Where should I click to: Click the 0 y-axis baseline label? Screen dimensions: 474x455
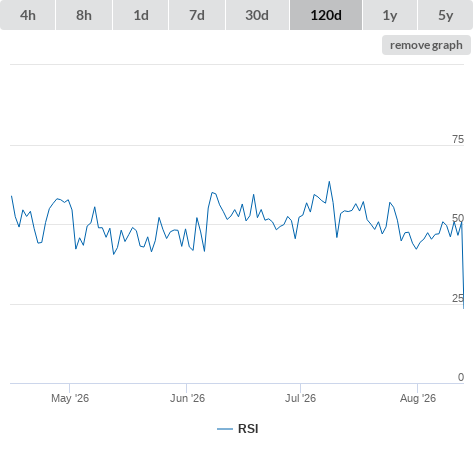click(461, 377)
